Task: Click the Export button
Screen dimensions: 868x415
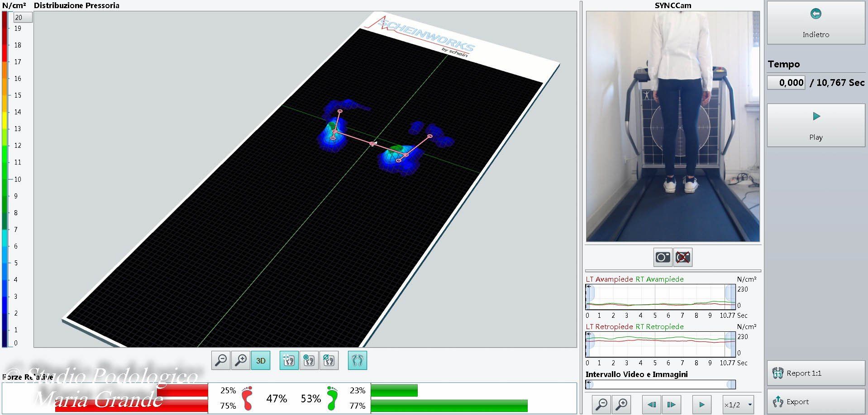Action: (x=816, y=401)
